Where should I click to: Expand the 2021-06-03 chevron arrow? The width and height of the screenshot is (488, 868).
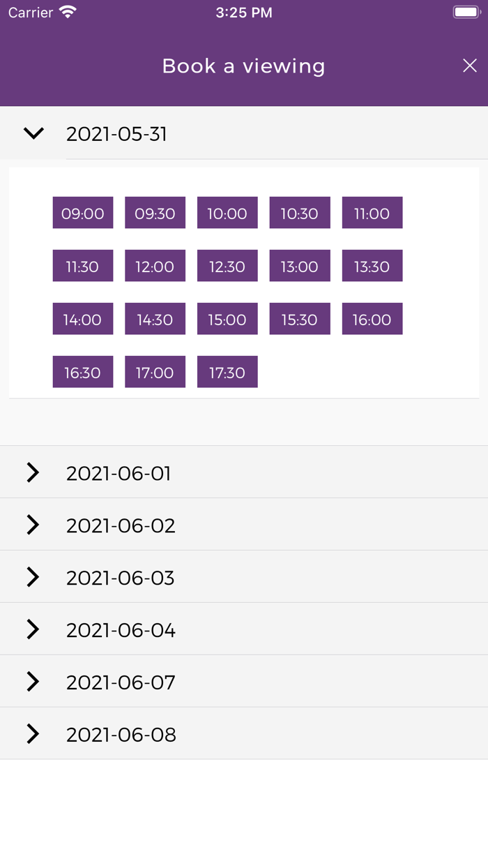(x=33, y=577)
